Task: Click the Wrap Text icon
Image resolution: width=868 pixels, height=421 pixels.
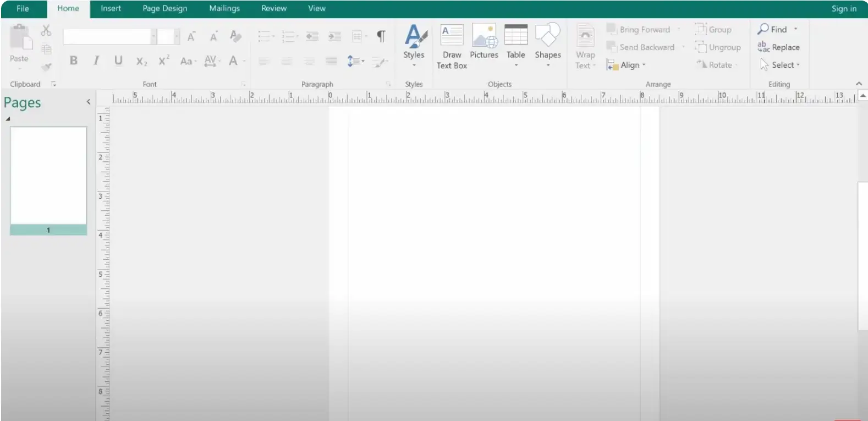Action: (585, 36)
